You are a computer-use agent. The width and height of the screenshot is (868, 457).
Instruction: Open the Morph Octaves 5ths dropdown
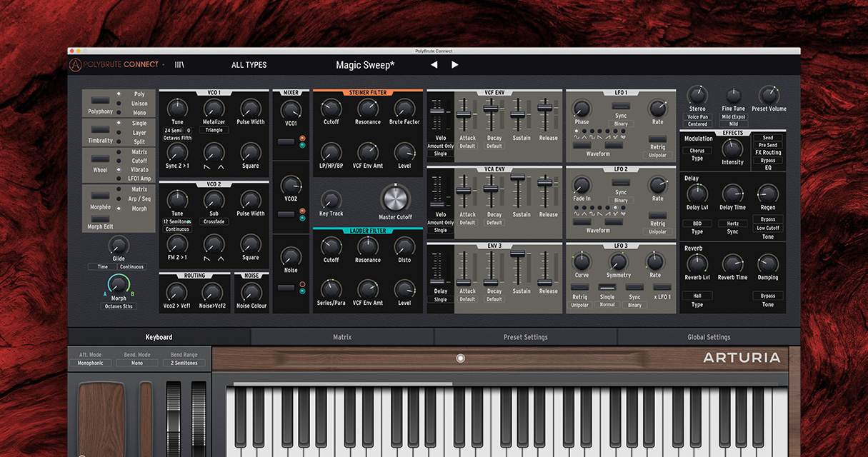[x=119, y=306]
